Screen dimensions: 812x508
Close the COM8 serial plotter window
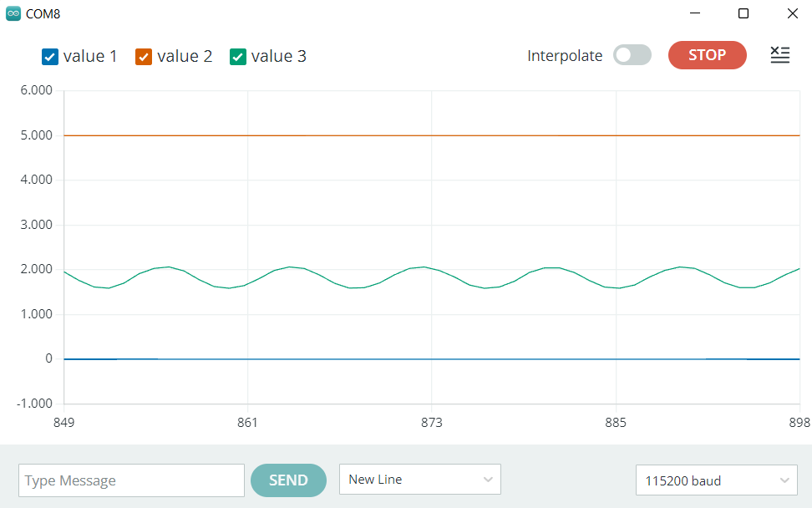click(792, 13)
